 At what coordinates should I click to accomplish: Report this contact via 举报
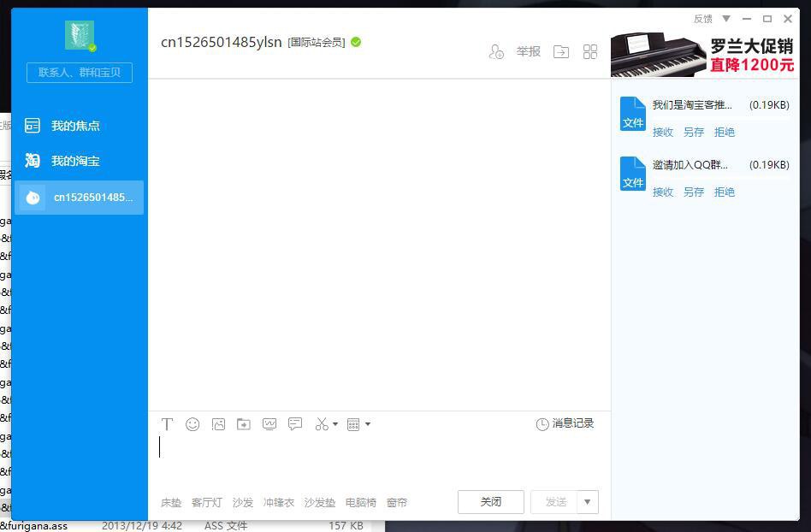pos(529,51)
